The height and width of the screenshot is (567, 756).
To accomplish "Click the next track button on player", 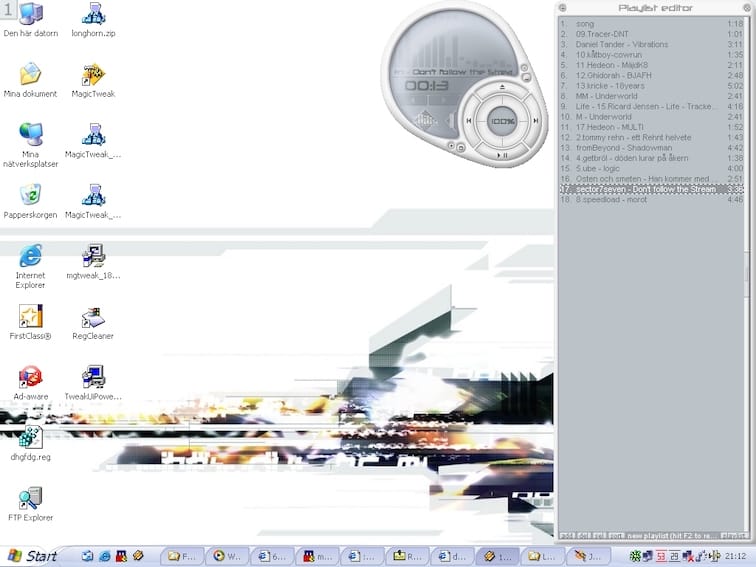I will click(x=536, y=121).
